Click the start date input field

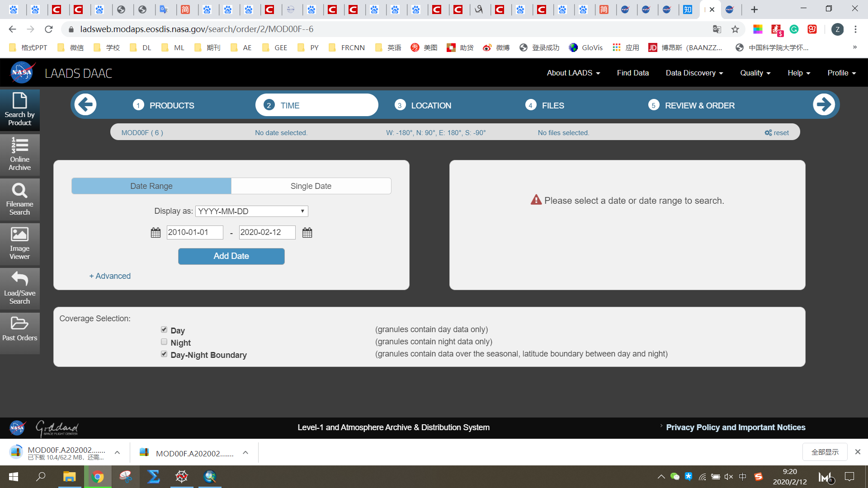194,232
